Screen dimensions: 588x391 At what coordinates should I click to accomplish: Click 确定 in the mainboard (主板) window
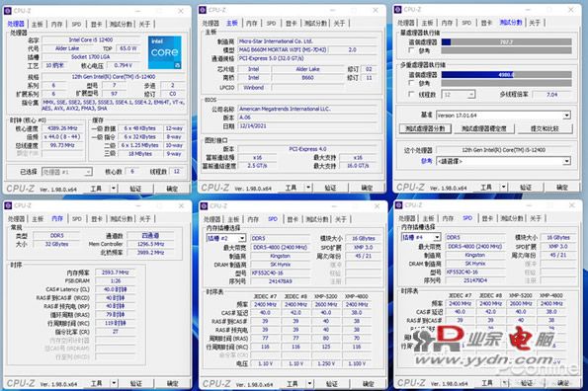(367, 188)
